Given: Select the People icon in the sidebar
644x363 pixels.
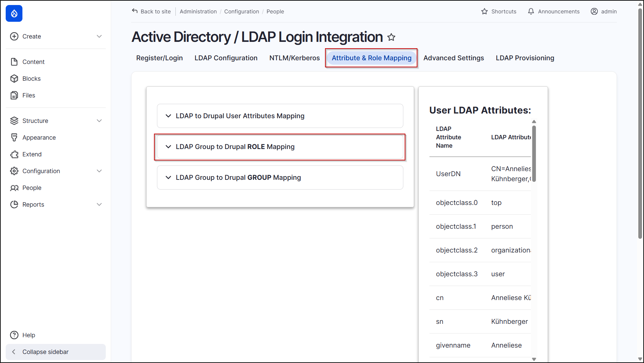Looking at the screenshot, I should tap(14, 188).
